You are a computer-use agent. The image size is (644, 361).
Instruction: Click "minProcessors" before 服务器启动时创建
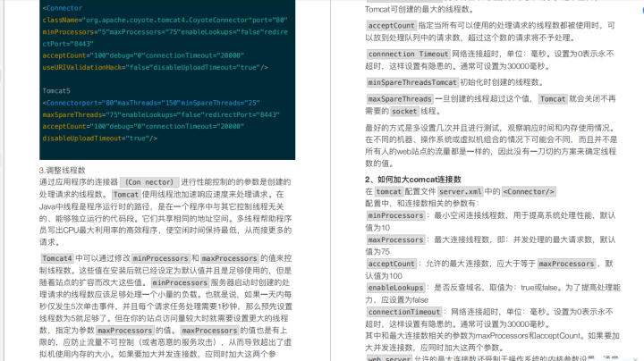(180, 282)
